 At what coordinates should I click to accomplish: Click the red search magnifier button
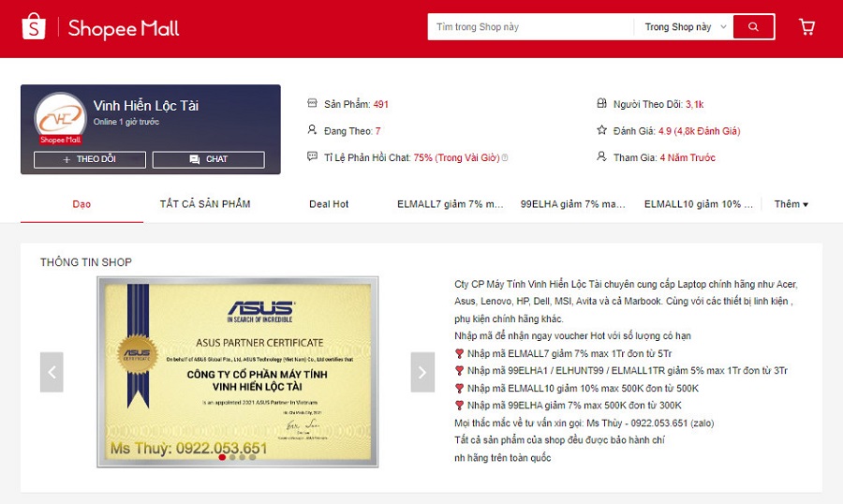(754, 27)
